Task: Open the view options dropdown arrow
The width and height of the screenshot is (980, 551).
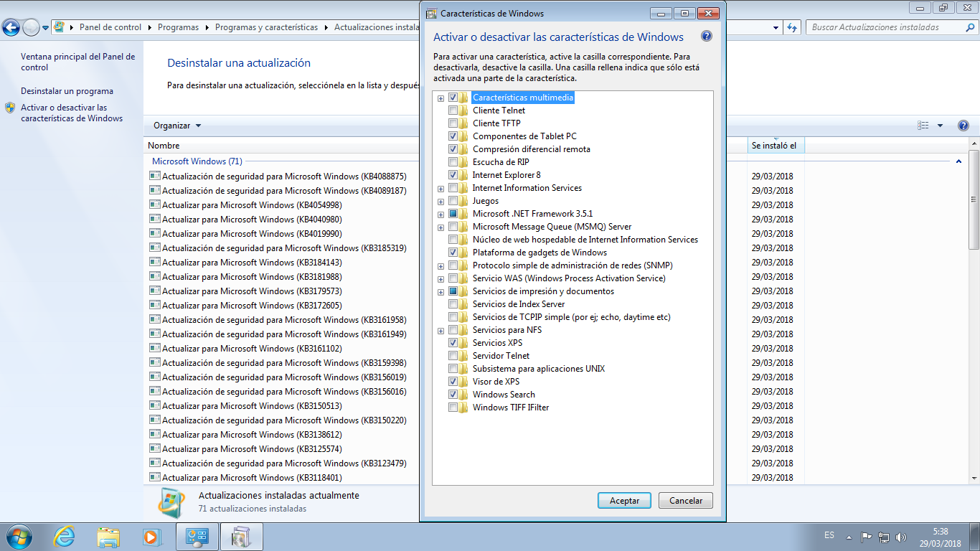Action: point(940,126)
